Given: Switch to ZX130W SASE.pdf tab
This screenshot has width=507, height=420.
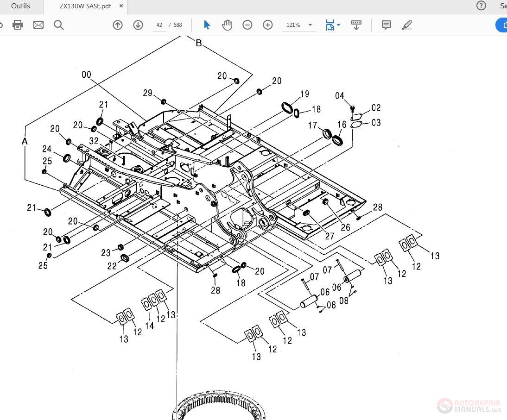Looking at the screenshot, I should pyautogui.click(x=85, y=6).
